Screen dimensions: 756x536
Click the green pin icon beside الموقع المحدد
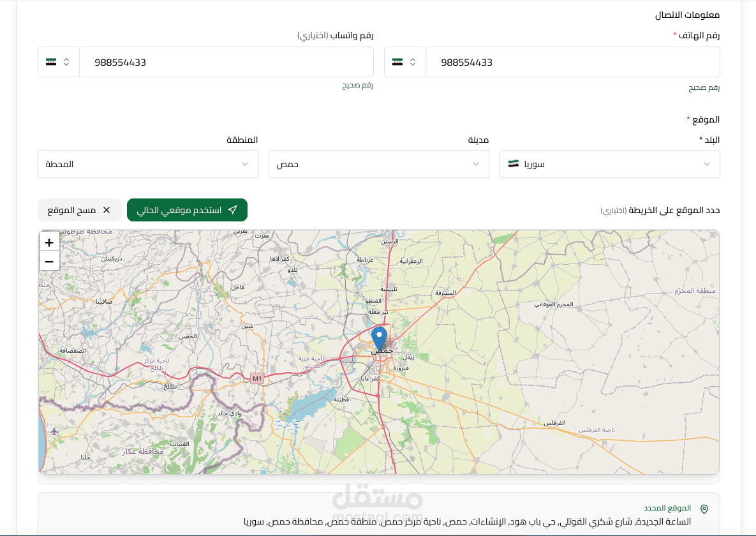[x=704, y=509]
